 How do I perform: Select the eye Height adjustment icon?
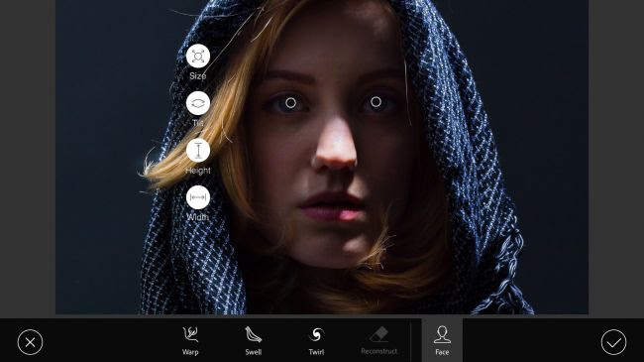(198, 150)
